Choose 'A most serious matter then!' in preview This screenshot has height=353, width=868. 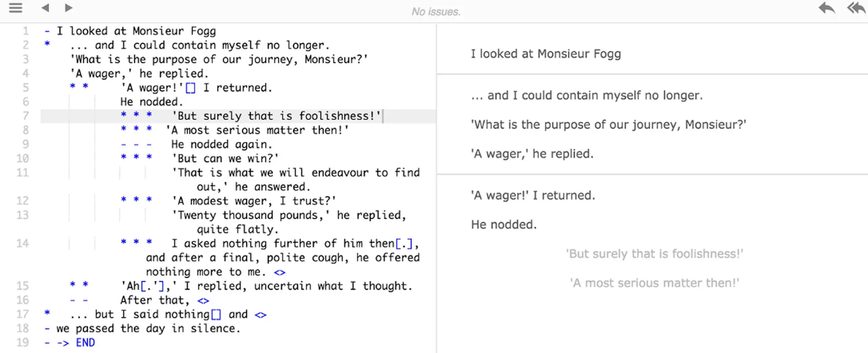click(x=654, y=283)
